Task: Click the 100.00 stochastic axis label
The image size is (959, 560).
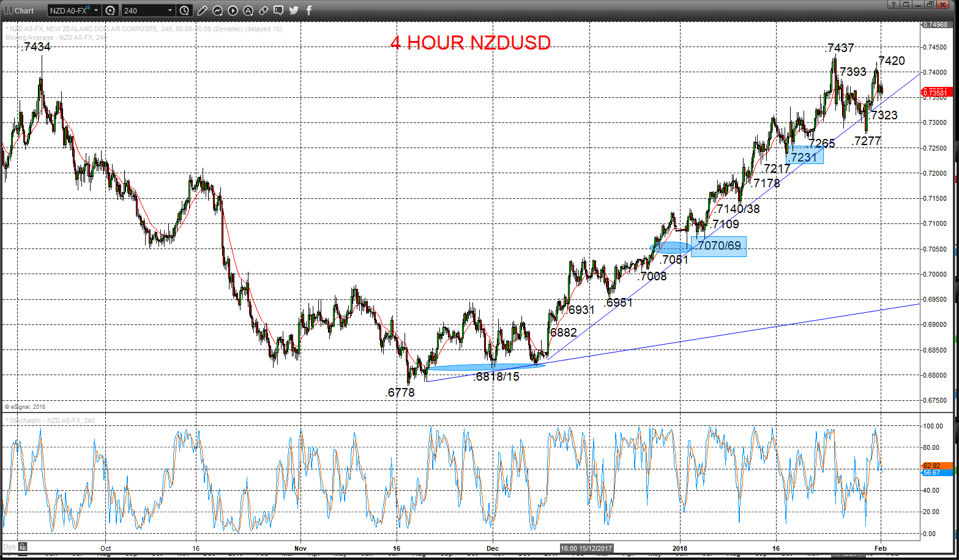Action: point(933,426)
